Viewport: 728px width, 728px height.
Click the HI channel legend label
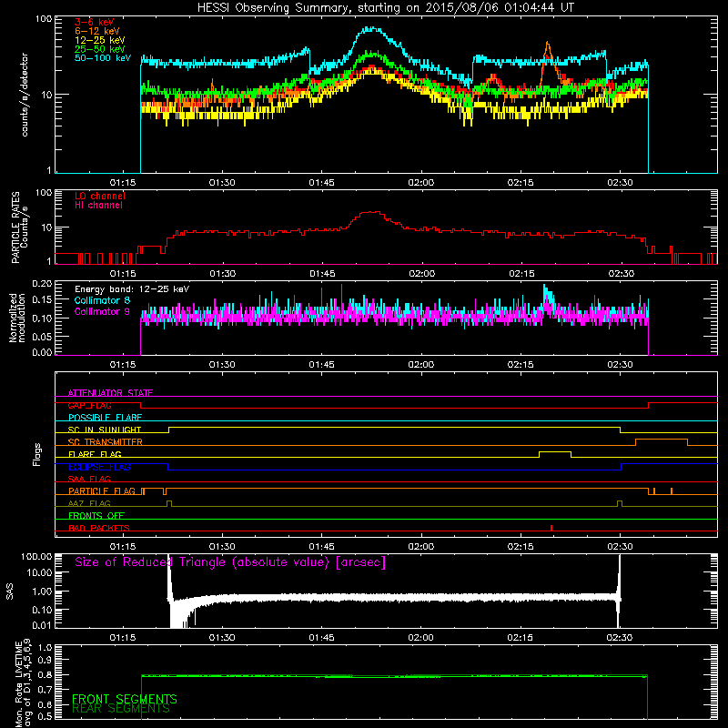(99, 206)
